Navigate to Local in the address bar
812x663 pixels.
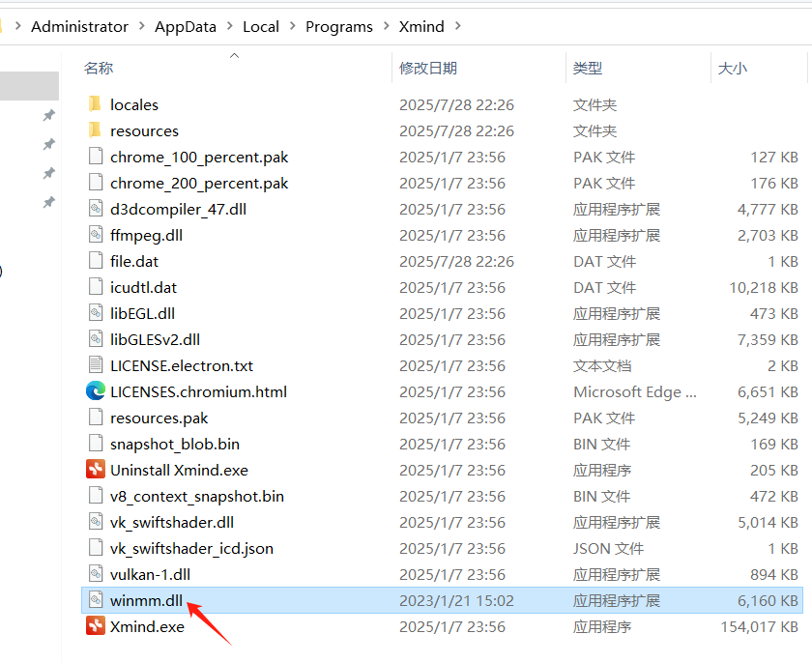click(261, 26)
